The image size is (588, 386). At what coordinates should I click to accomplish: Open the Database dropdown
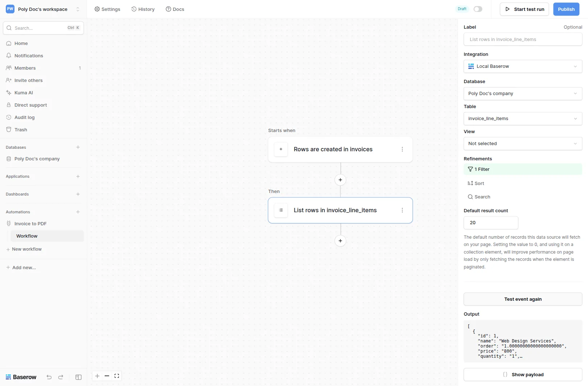coord(523,94)
